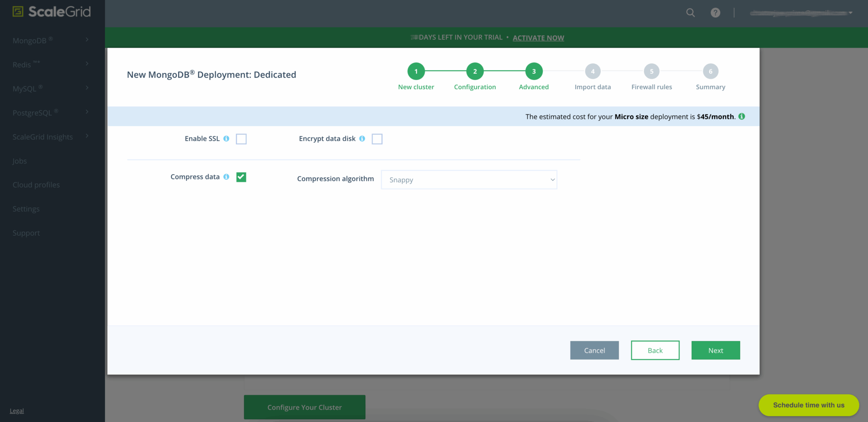Go to step 1 New cluster circle
Image resolution: width=868 pixels, height=422 pixels.
(416, 71)
